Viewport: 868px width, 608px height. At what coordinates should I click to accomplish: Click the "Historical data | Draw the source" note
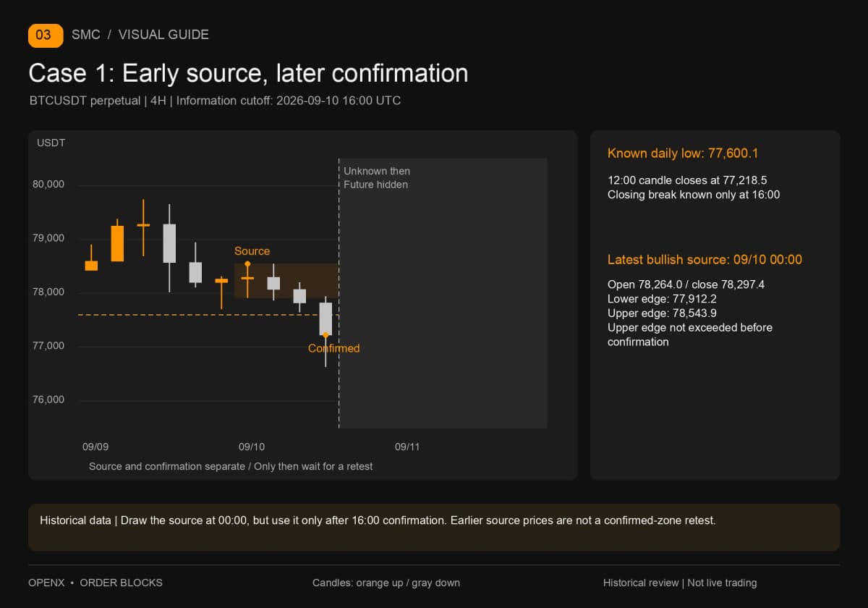(378, 520)
